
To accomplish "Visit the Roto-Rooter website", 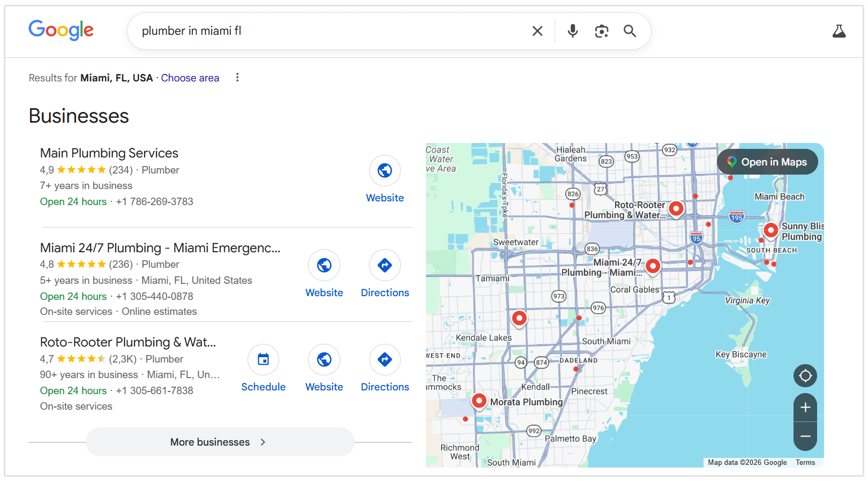I will coord(324,360).
